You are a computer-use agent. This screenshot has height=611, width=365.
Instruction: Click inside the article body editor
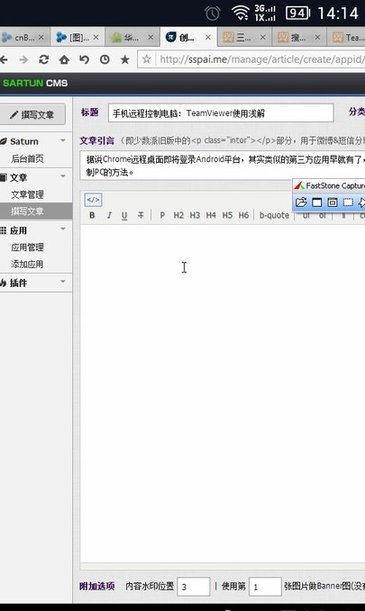[222, 394]
